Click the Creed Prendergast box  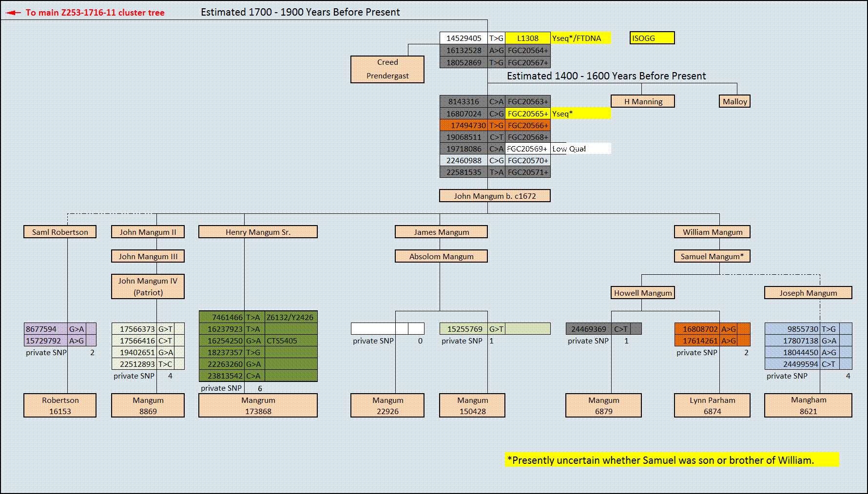387,69
